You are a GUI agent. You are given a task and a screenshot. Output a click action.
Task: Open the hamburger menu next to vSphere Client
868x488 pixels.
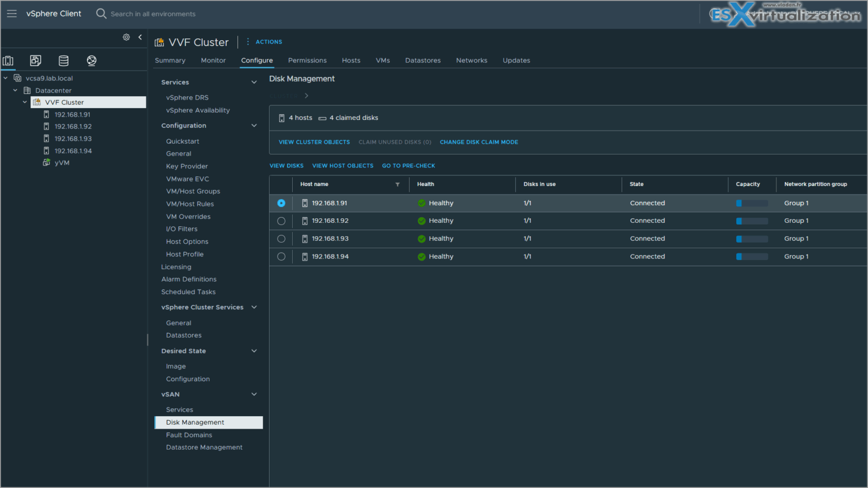(x=11, y=14)
